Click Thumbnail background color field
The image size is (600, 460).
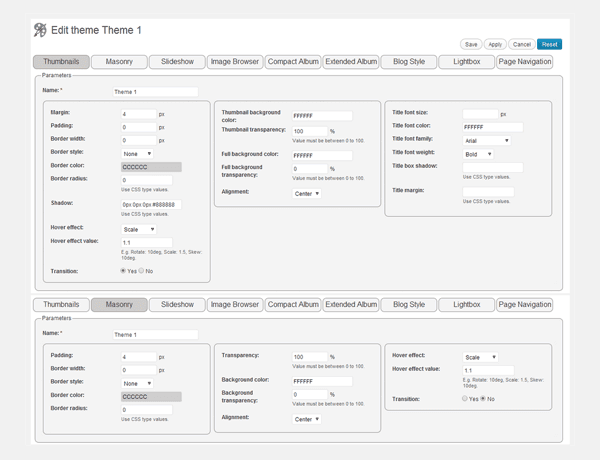pos(322,116)
